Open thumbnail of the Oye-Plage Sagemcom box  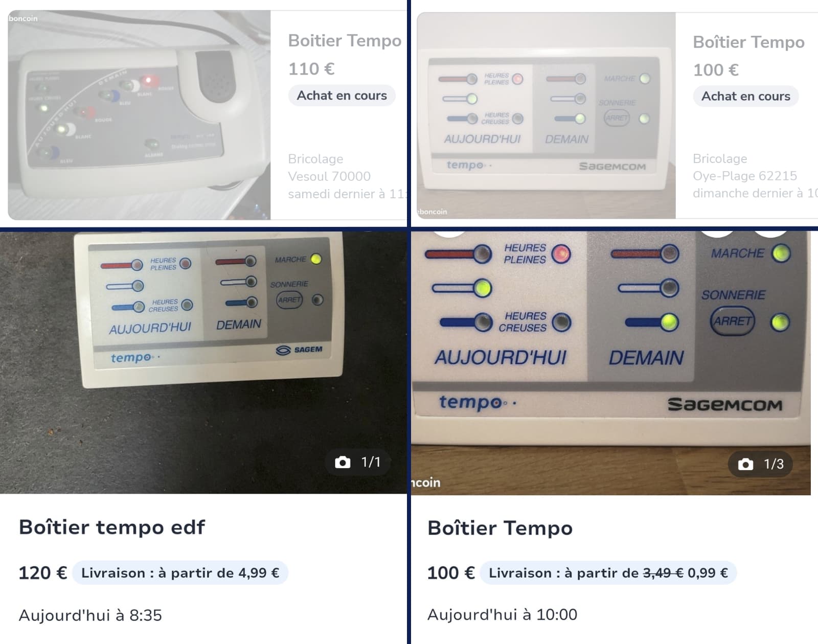pyautogui.click(x=546, y=116)
